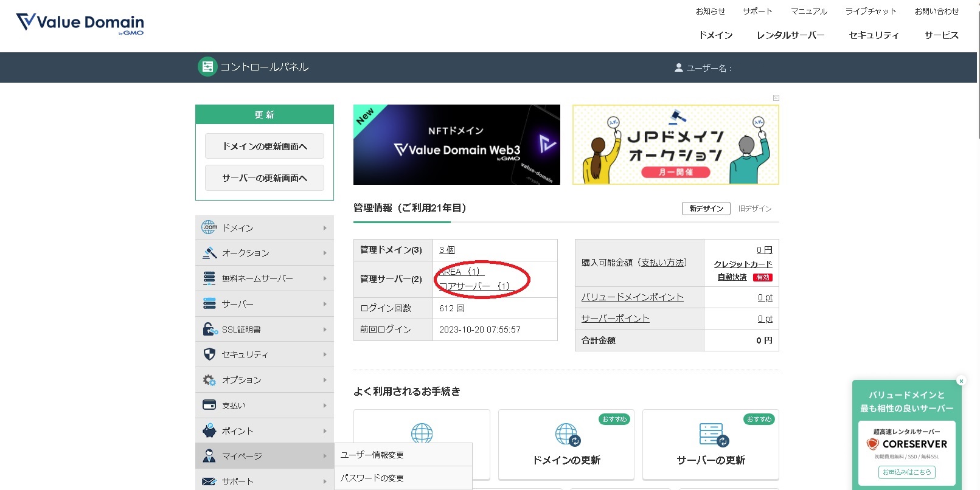980x490 pixels.
Task: Click the security shield icon
Action: click(x=209, y=354)
